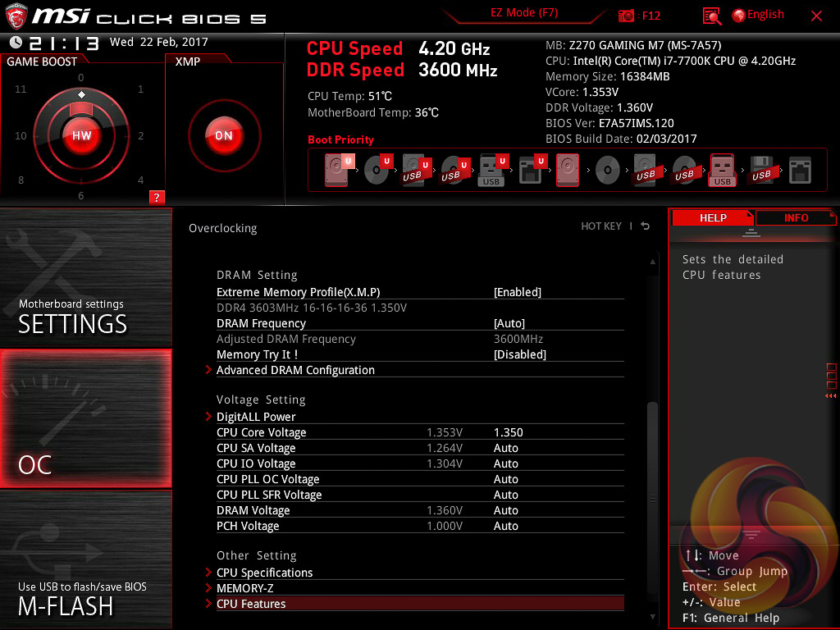Click the 21:13 system time
The image size is (840, 630).
coord(64,43)
